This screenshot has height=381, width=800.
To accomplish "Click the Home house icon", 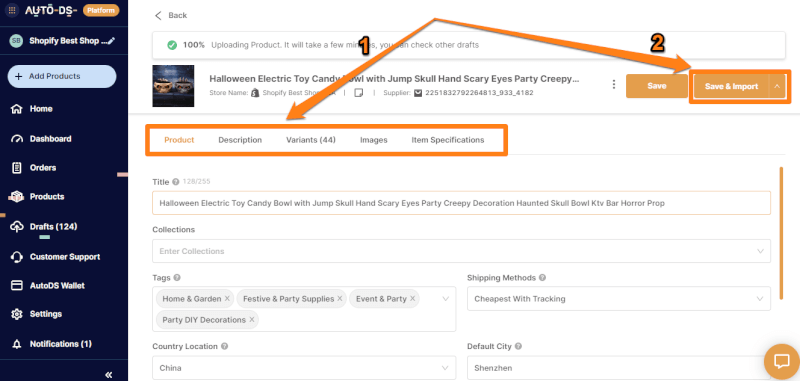I will (x=16, y=109).
